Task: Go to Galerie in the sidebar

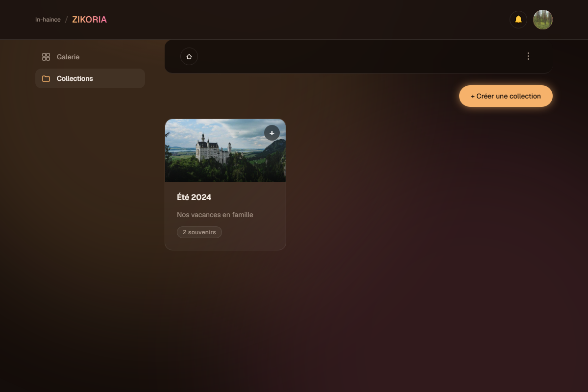Action: [90, 57]
